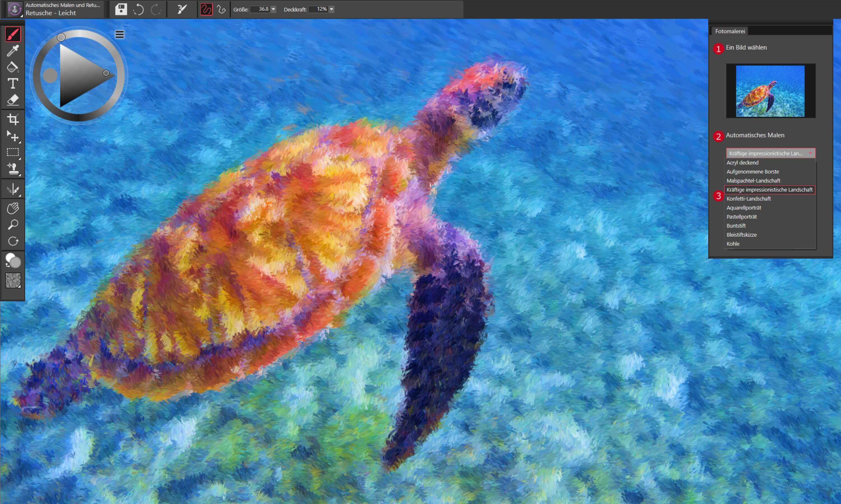Choose Aquarellporträt from the preset list
Image resolution: width=841 pixels, height=504 pixels.
pyautogui.click(x=743, y=207)
